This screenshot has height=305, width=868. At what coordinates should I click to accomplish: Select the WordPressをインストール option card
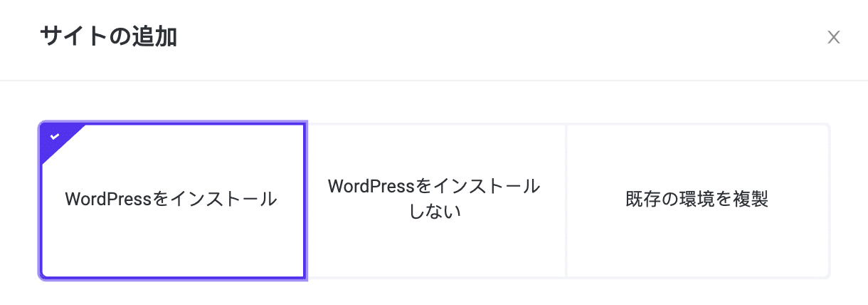[x=172, y=200]
